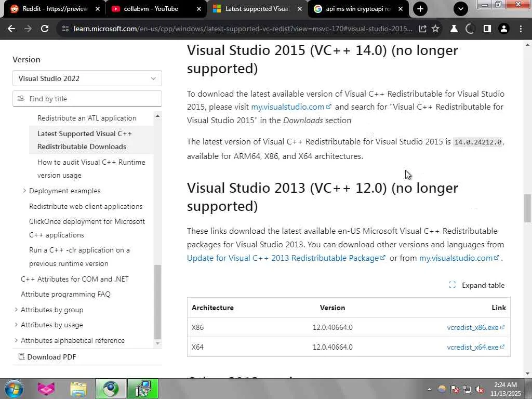Click the address bar URL

click(x=243, y=29)
